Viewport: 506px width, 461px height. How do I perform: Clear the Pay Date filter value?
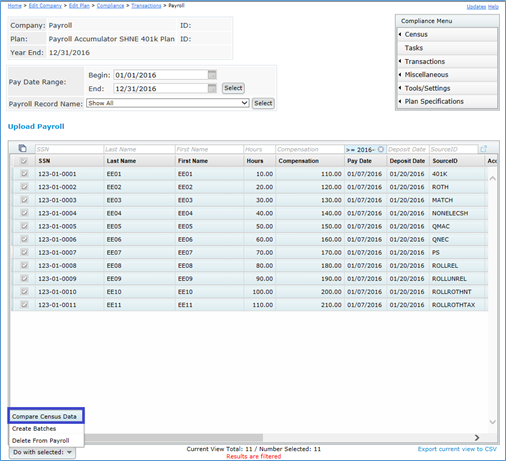pos(381,149)
